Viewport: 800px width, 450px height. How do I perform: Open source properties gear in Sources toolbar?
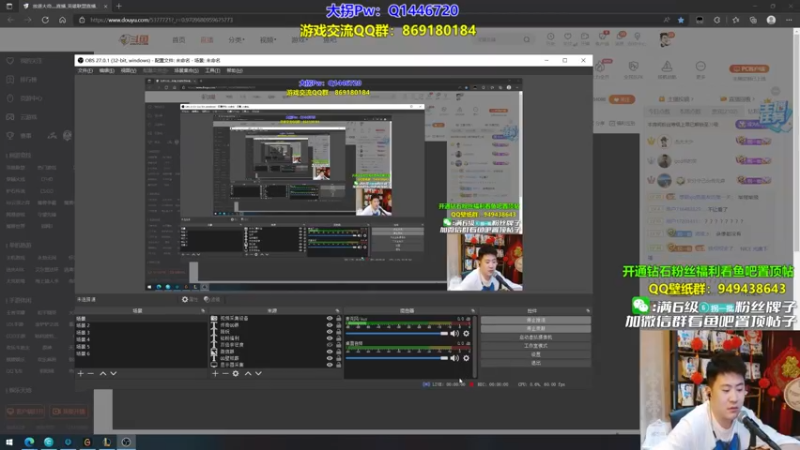[x=236, y=373]
